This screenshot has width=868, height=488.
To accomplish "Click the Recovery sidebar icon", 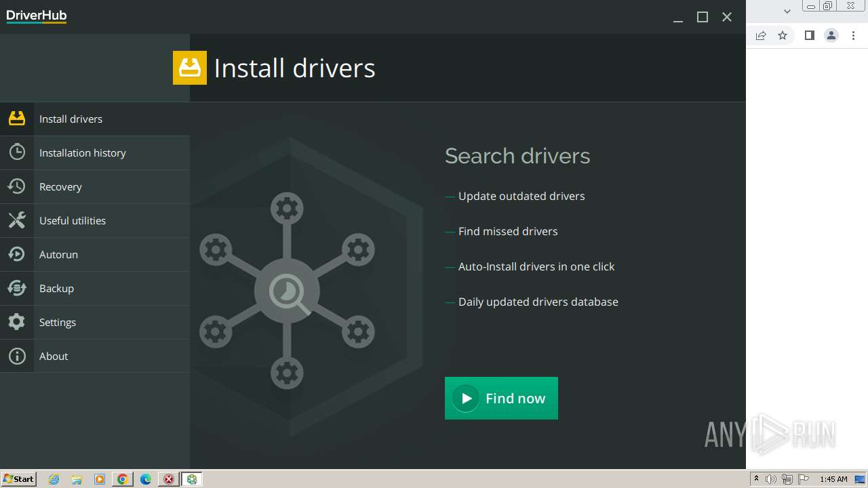I will tap(17, 186).
